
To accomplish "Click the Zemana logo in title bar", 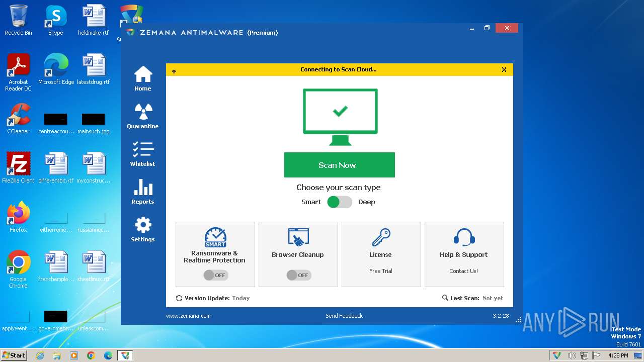I will click(x=131, y=33).
